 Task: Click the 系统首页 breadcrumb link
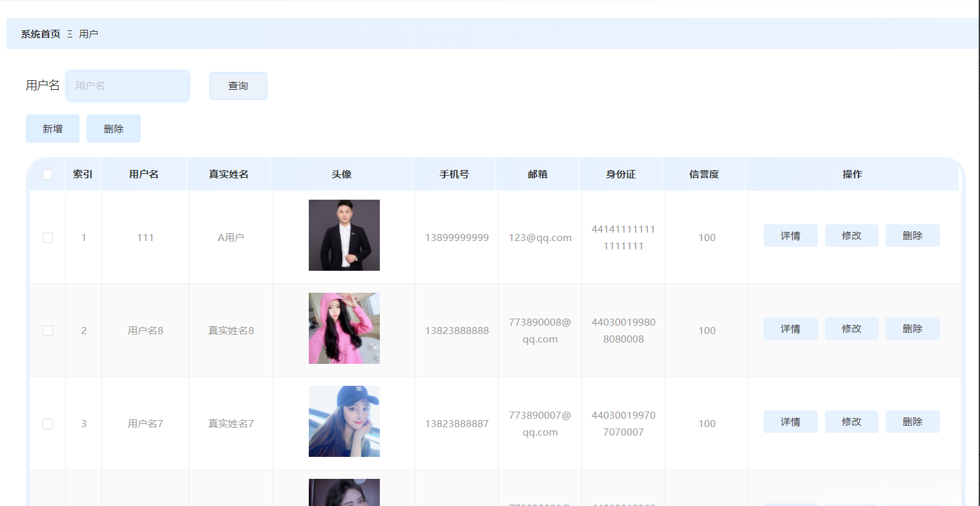coord(40,34)
